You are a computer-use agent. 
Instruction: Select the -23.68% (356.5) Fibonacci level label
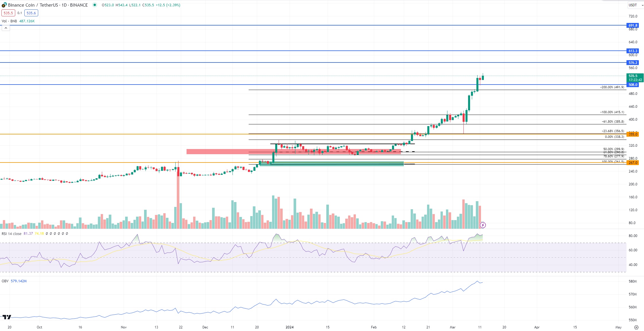pos(613,131)
